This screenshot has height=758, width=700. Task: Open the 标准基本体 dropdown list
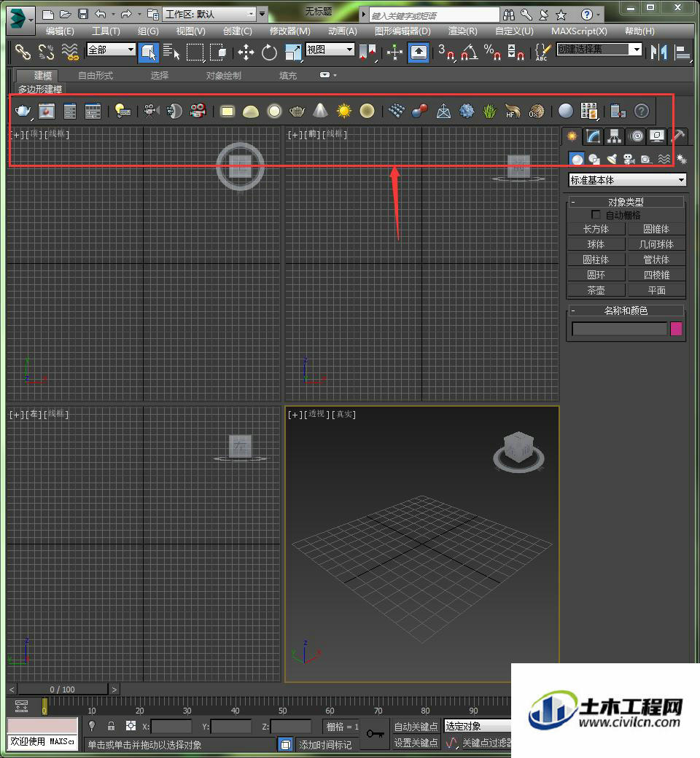click(x=627, y=180)
